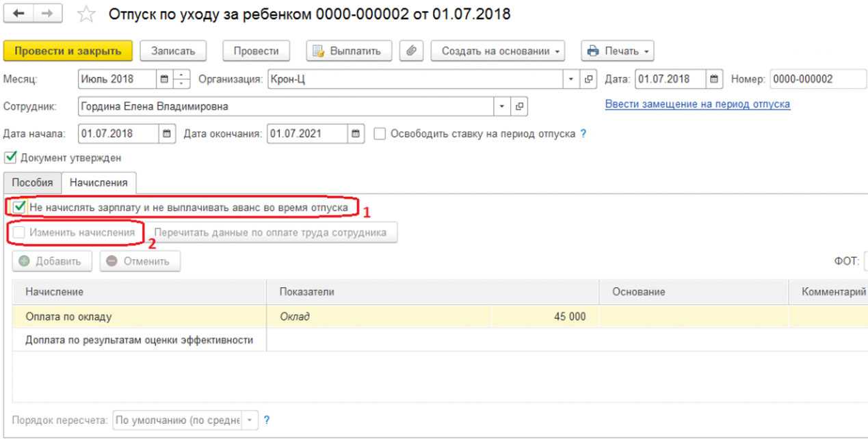Select the Начисления tab
Screen dimensions: 868x439
pyautogui.click(x=98, y=183)
